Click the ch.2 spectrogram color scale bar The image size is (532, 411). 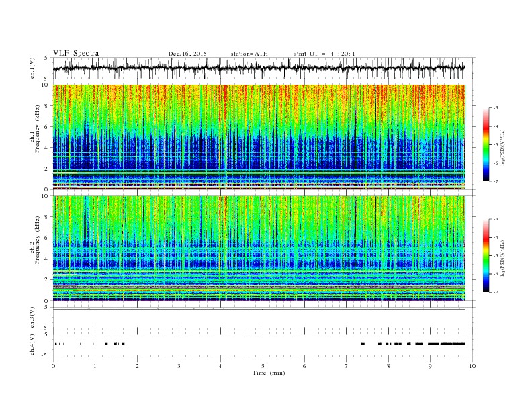pos(486,255)
